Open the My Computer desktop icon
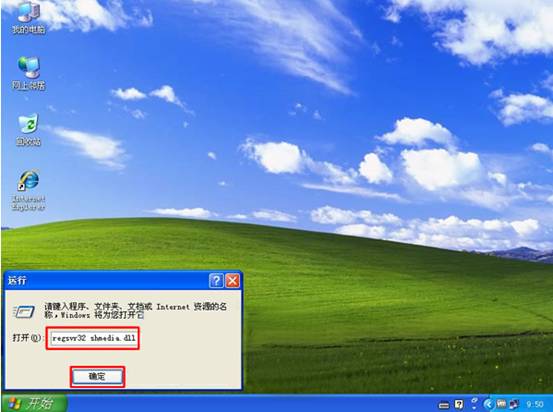Viewport: 553px width, 412px height. coord(29,17)
